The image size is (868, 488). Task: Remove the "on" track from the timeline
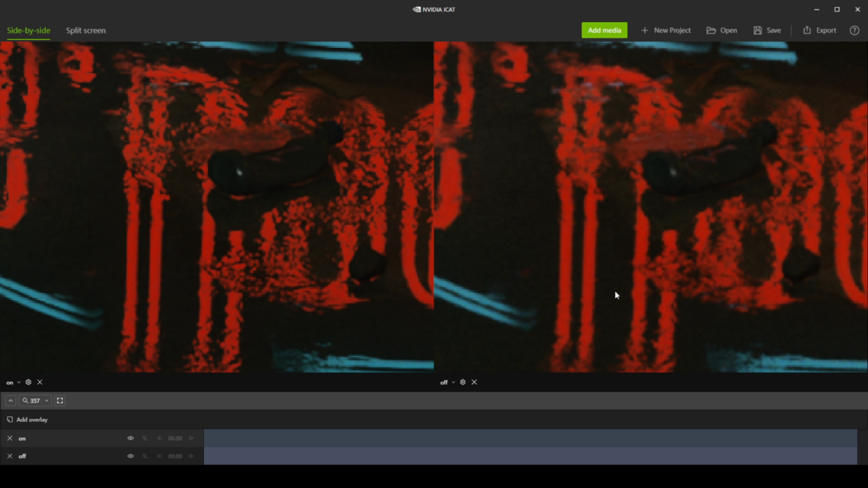tap(10, 438)
